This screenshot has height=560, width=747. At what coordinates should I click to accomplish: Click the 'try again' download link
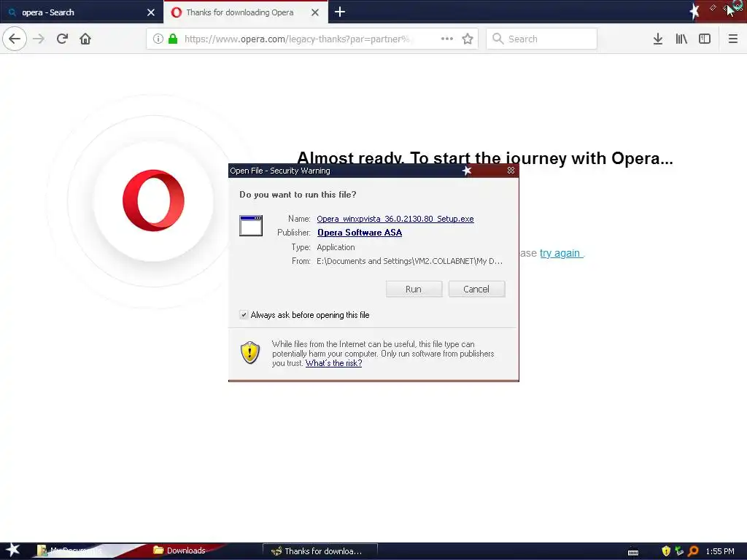pyautogui.click(x=561, y=253)
